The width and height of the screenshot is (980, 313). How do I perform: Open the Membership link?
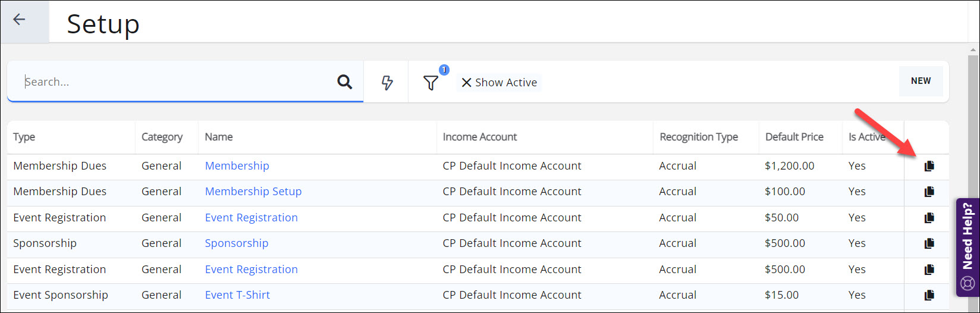[x=237, y=166]
